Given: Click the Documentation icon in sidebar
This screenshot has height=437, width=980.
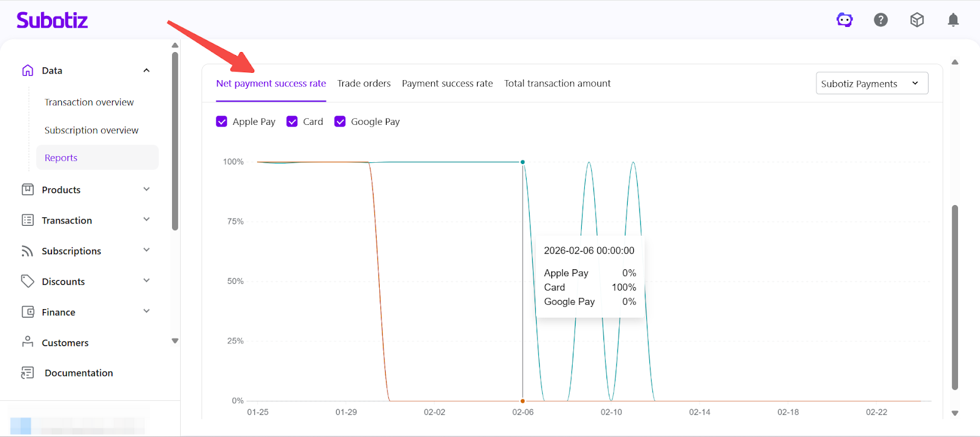Looking at the screenshot, I should 28,373.
